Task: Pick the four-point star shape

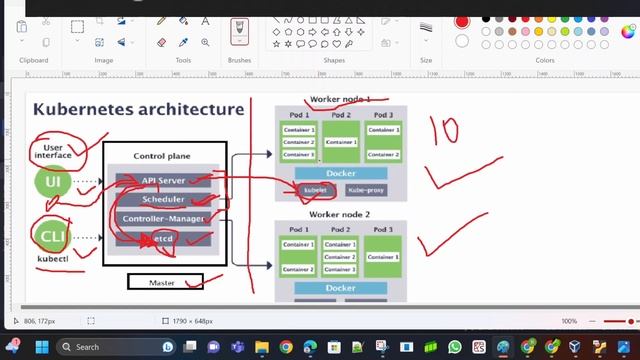Action: click(x=361, y=32)
